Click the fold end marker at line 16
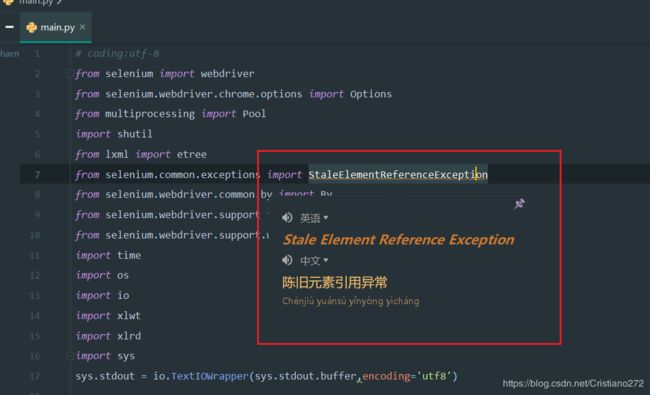 pos(69,355)
